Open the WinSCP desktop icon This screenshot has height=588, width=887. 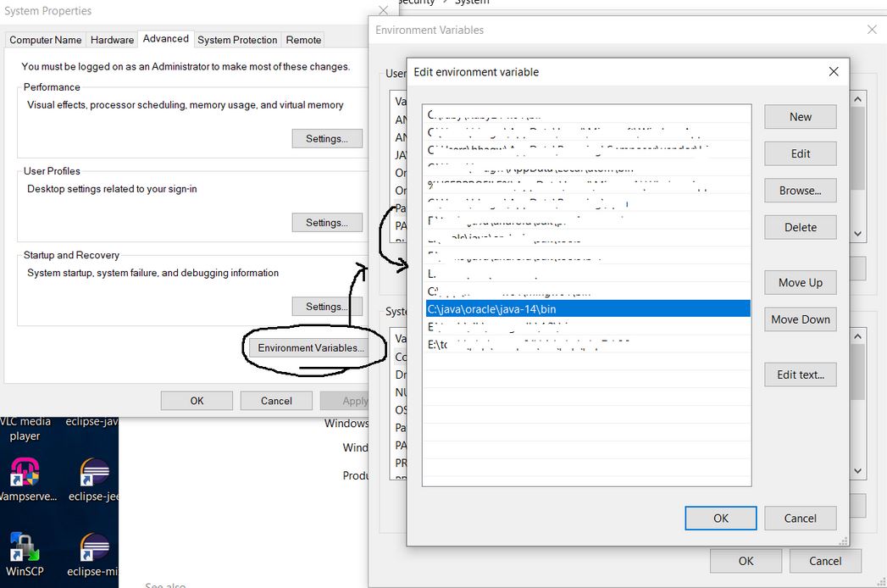click(23, 551)
